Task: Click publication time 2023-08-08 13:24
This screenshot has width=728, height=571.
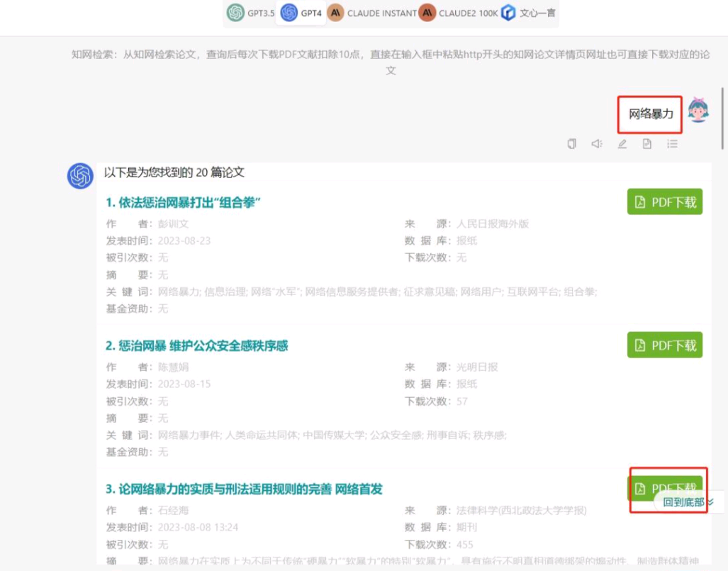Action: pyautogui.click(x=198, y=527)
